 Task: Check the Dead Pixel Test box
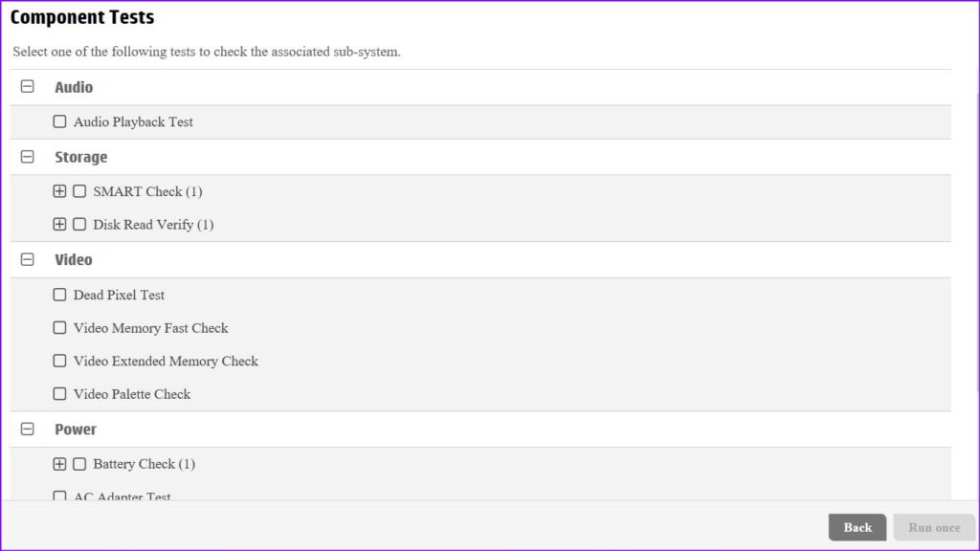(x=59, y=295)
